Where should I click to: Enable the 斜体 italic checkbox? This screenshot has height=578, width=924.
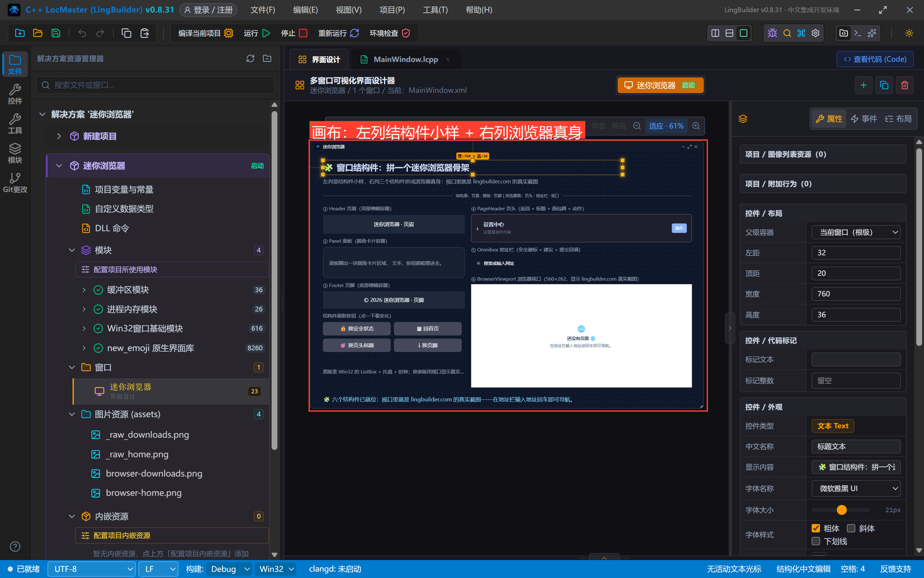[851, 528]
